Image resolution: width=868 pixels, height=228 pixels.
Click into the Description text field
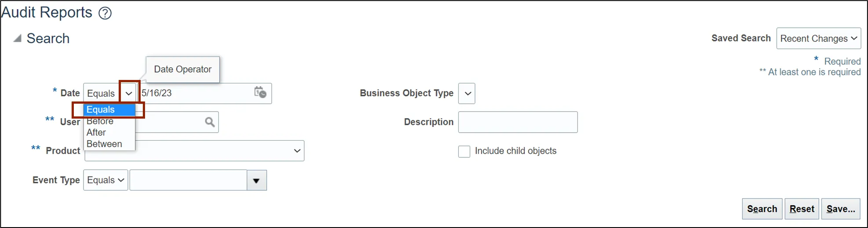coord(518,122)
